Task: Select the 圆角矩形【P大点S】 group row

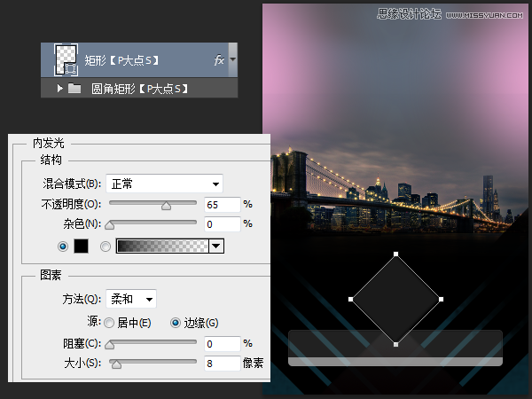Action: pos(139,89)
